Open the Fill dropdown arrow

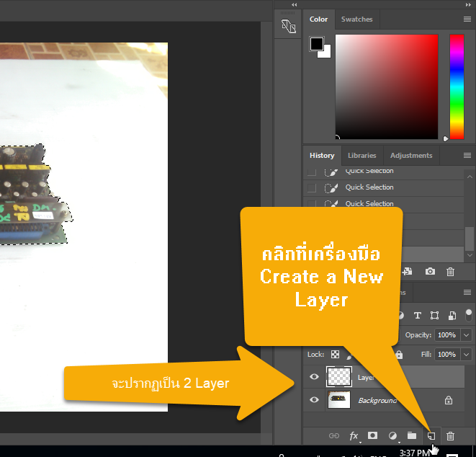[466, 355]
